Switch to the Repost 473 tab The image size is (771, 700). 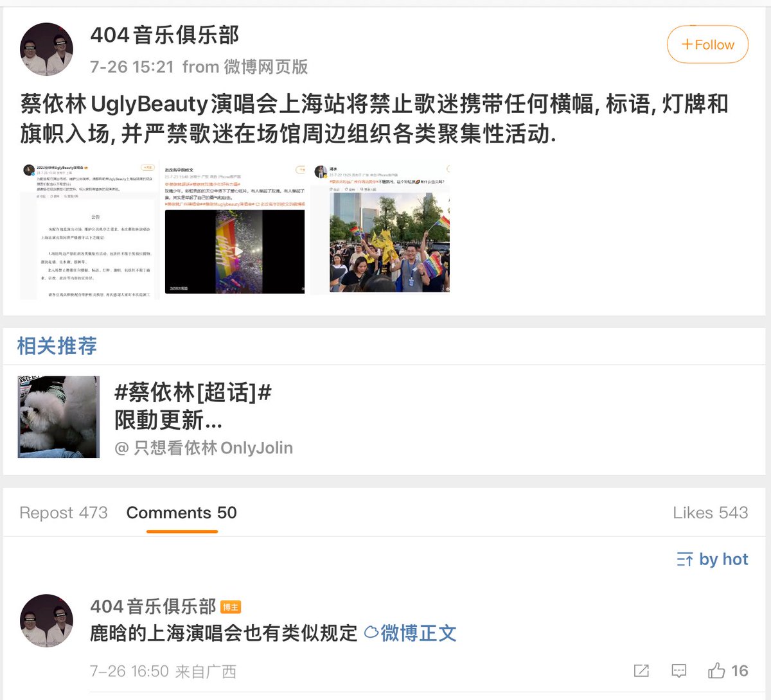[64, 512]
